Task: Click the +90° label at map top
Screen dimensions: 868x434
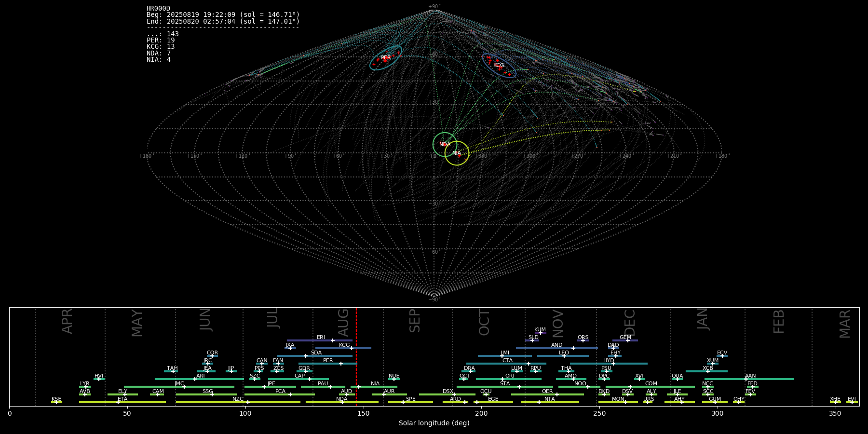Action: (x=434, y=6)
